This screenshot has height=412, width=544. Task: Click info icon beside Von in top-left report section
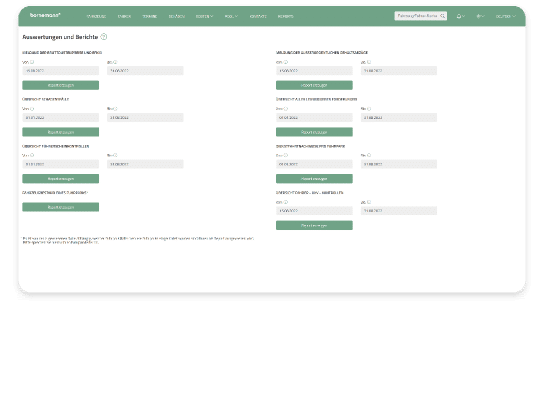point(32,62)
